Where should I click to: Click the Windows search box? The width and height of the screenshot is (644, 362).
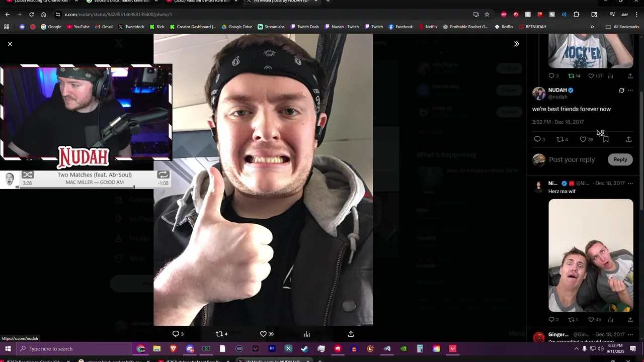click(x=73, y=348)
